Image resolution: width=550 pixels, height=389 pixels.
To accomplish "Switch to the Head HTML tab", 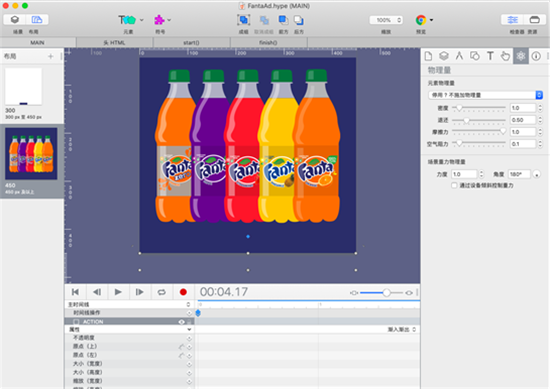I will 114,42.
